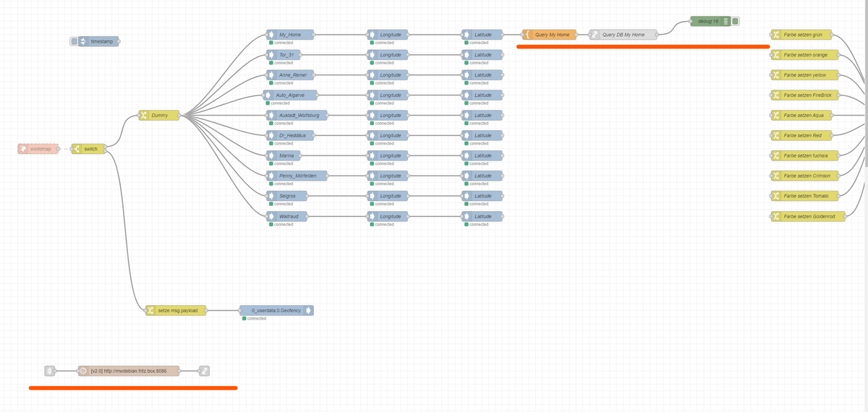The height and width of the screenshot is (412, 868).
Task: Click the setze msg.payload node label
Action: pyautogui.click(x=178, y=311)
